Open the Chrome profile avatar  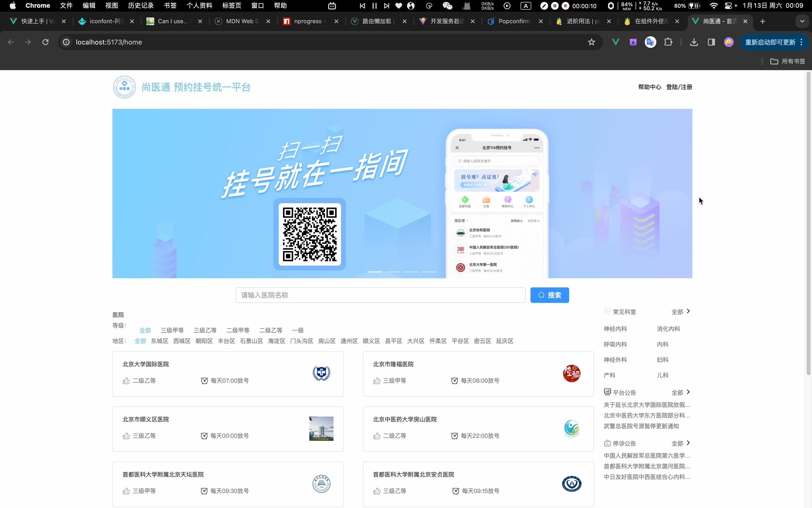[x=728, y=42]
